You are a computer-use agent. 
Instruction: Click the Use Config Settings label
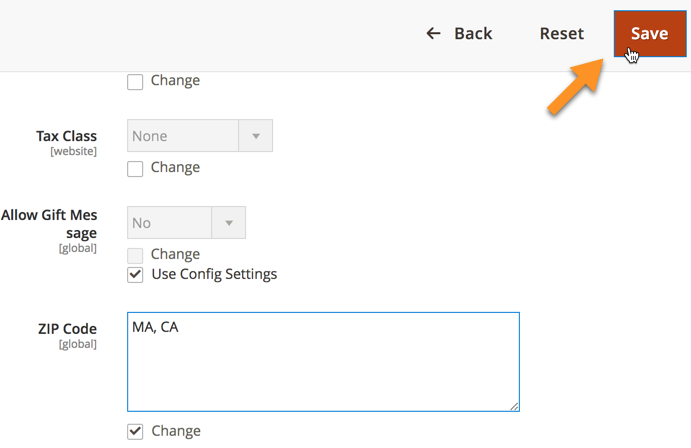point(214,274)
